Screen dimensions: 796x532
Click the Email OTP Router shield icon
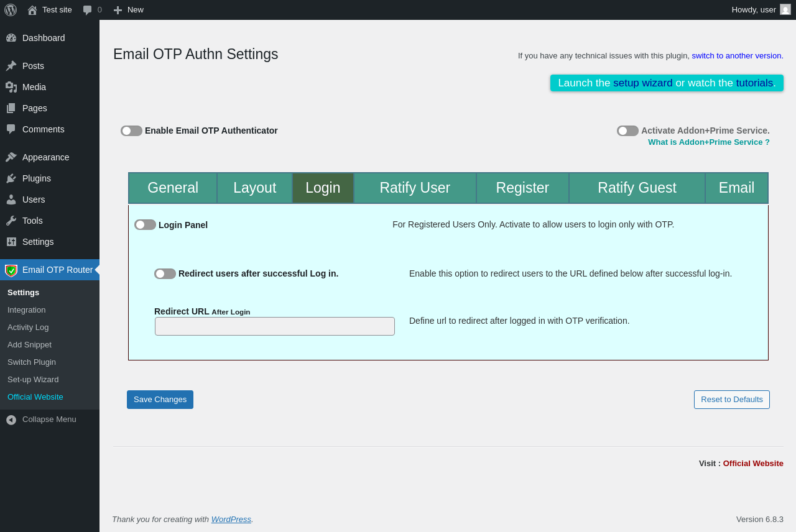pos(11,270)
